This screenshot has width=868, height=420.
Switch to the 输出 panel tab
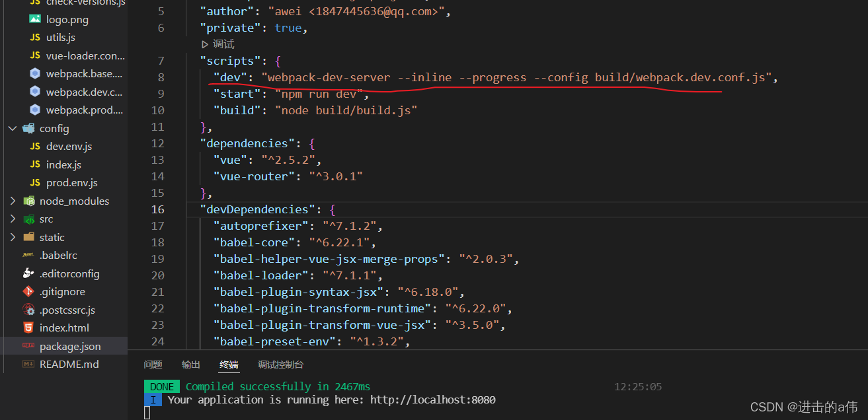(190, 364)
